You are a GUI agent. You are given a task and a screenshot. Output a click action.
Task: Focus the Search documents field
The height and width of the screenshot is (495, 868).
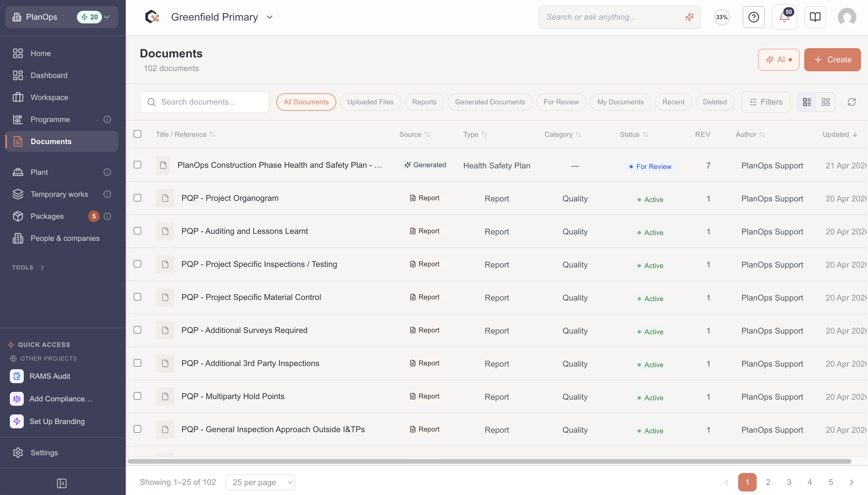coord(204,102)
